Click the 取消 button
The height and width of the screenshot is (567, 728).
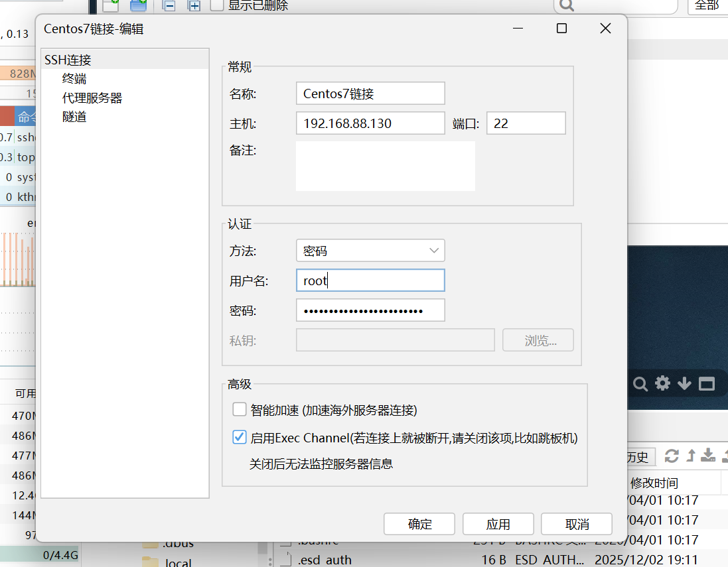pyautogui.click(x=577, y=524)
